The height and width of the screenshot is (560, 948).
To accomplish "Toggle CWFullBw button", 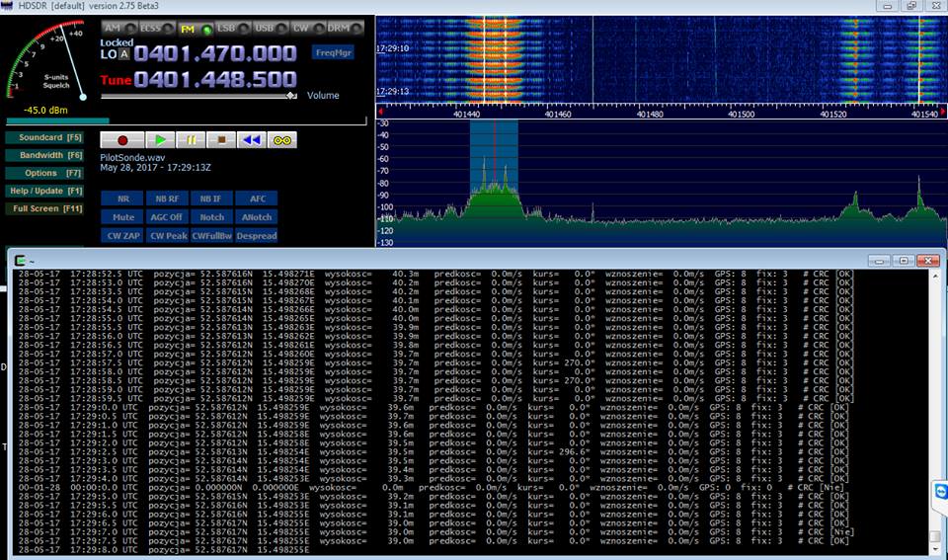I will 211,236.
